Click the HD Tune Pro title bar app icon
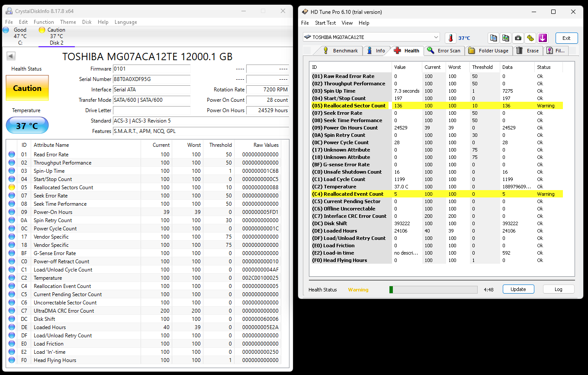Image resolution: width=588 pixels, height=375 pixels. tap(305, 12)
